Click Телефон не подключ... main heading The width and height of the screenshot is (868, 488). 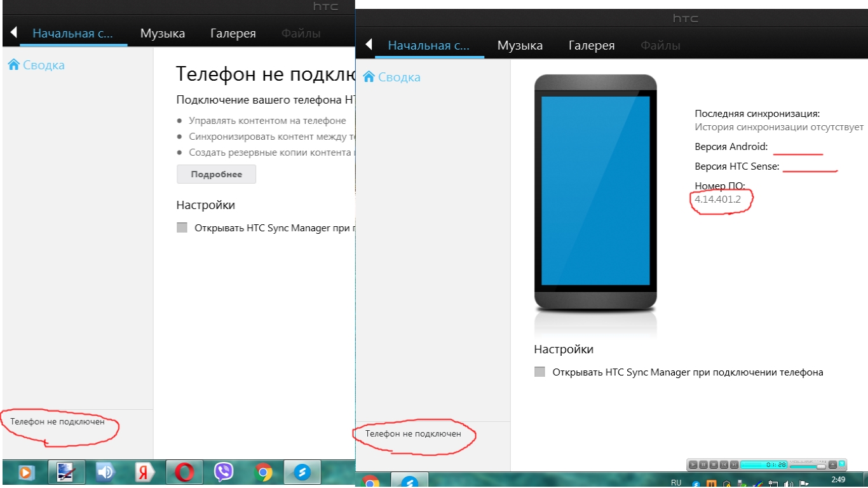point(265,74)
